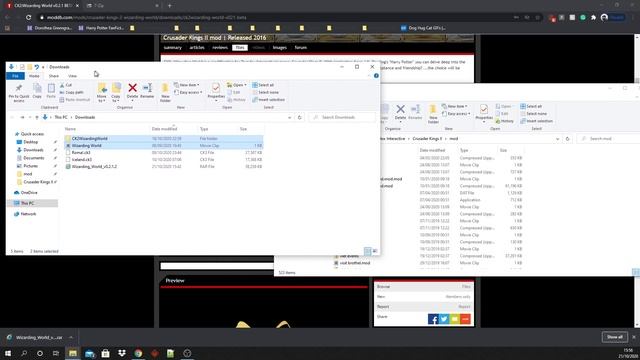The height and width of the screenshot is (360, 640).
Task: Select Documents in navigation pane
Action: tap(33, 158)
